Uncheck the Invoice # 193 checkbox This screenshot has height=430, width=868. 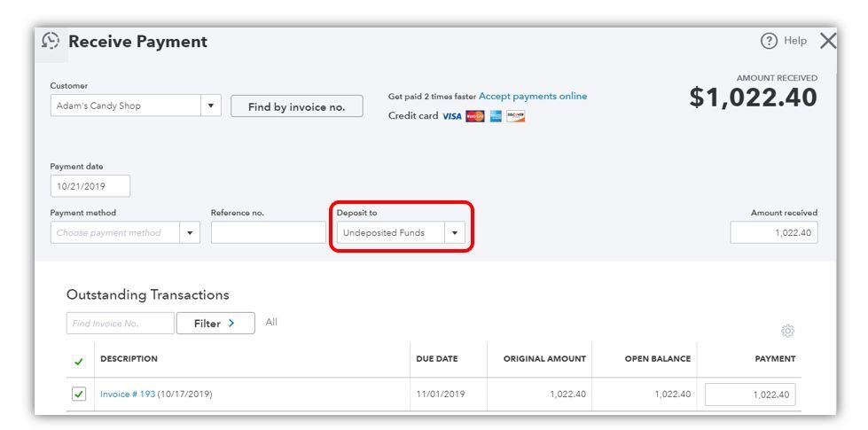coord(79,394)
